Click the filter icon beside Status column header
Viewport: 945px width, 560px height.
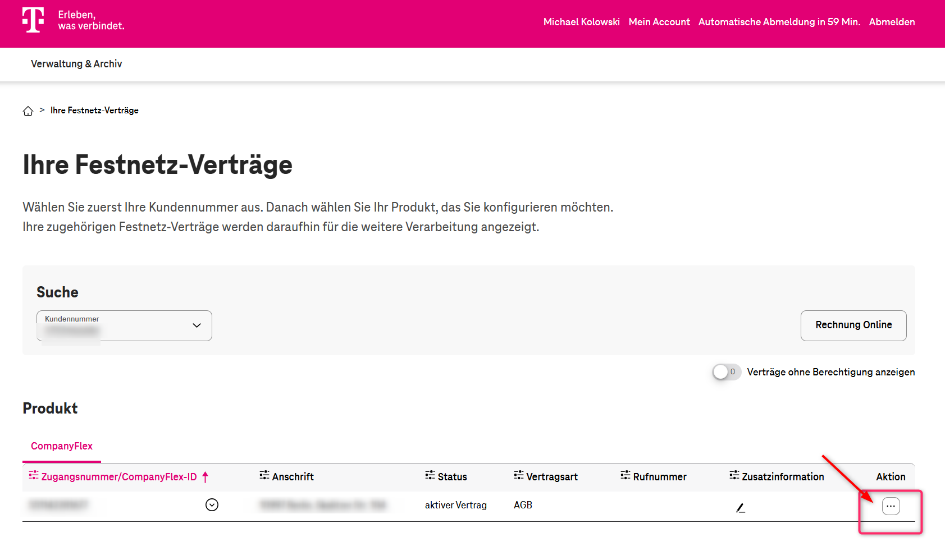(430, 476)
